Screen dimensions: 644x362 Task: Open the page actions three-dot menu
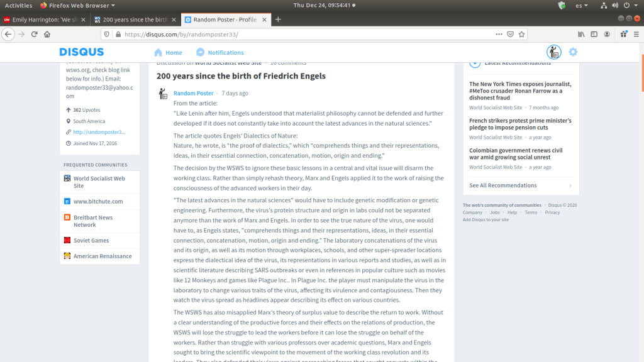pyautogui.click(x=499, y=34)
